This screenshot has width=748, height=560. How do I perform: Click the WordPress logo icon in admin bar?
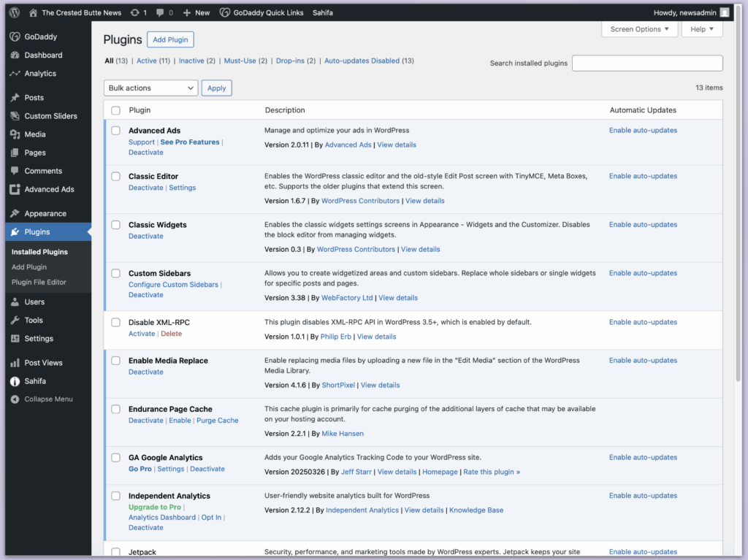[x=15, y=12]
